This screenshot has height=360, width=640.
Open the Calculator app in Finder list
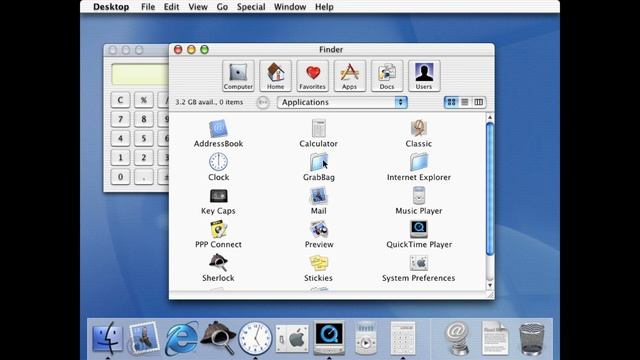coord(318,129)
